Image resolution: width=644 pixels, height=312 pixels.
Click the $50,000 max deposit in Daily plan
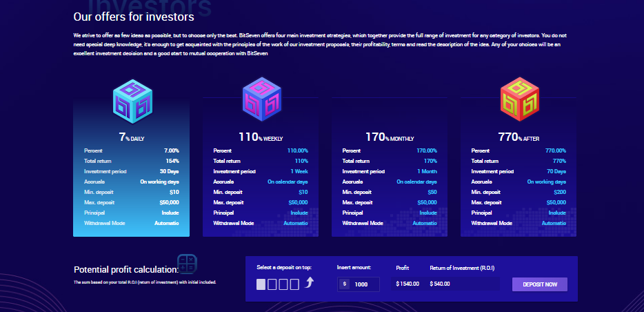[x=169, y=202]
